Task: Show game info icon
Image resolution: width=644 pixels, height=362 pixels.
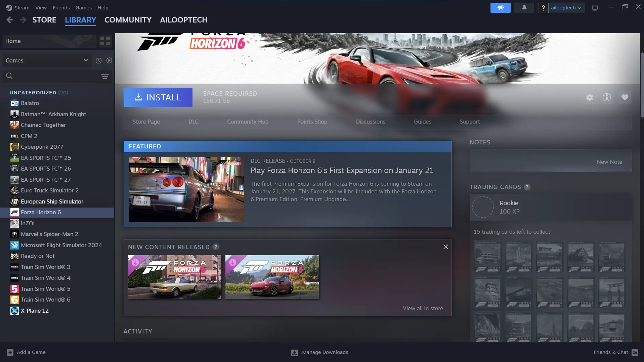Action: 607,97
